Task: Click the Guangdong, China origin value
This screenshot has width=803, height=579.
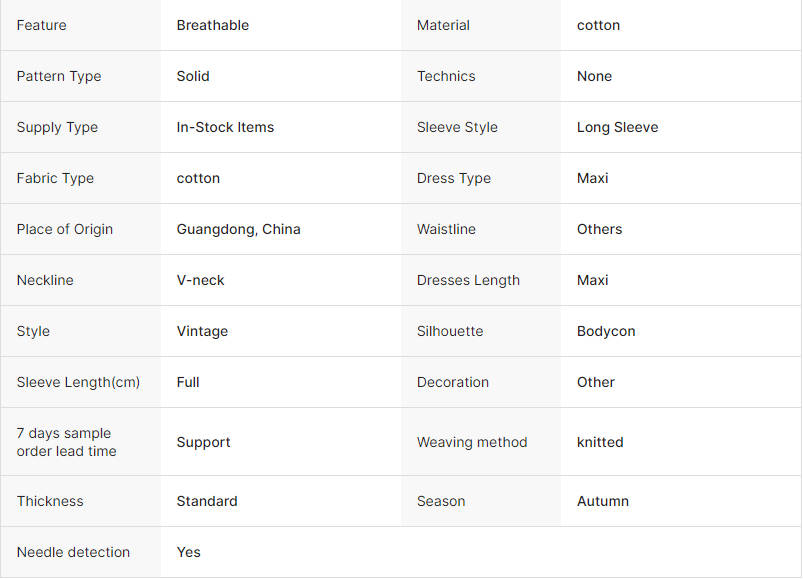Action: coord(238,229)
